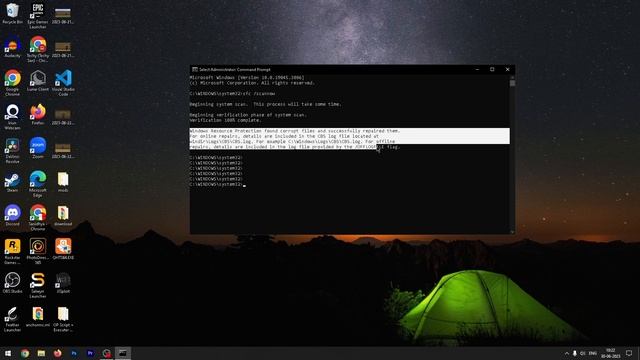This screenshot has width=640, height=360.
Task: Open the Google Chrome desktop shortcut
Action: tap(12, 83)
